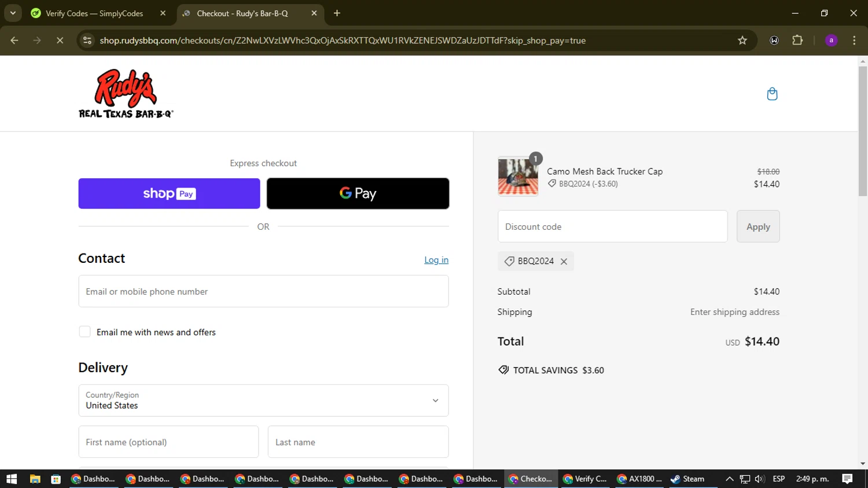868x488 pixels.
Task: Open network settings tray icon
Action: pos(745,479)
